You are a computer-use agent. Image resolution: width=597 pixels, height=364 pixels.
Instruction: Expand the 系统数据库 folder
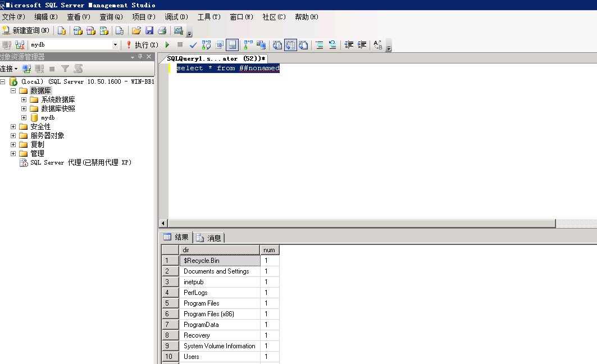(24, 100)
